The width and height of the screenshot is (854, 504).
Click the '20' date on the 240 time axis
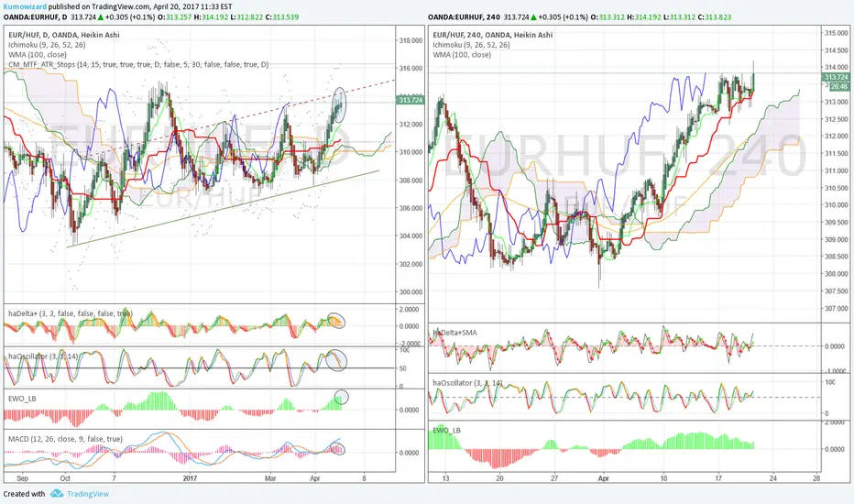coord(499,478)
